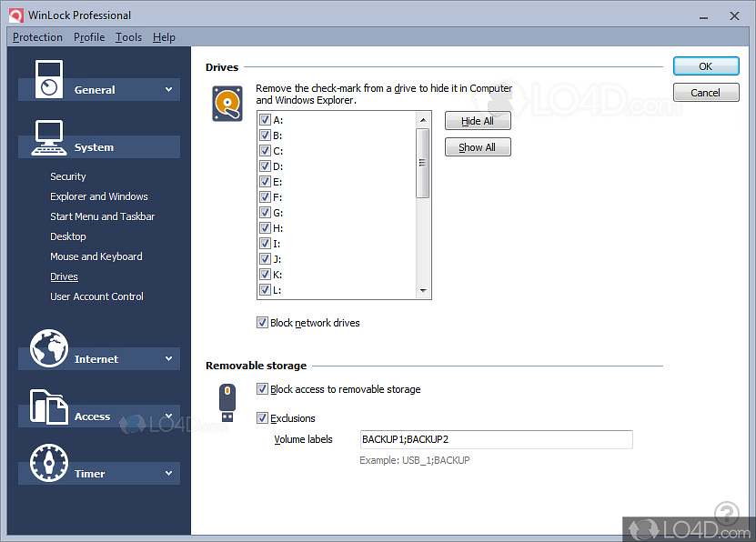This screenshot has width=756, height=542.
Task: Click the Volume labels input field
Action: [496, 439]
